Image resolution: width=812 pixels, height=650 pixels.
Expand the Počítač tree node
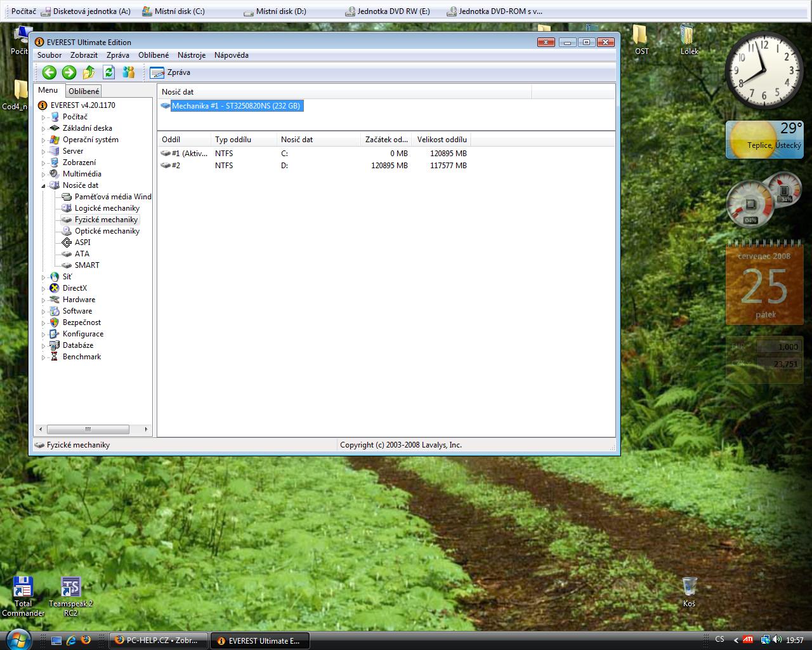[x=44, y=117]
